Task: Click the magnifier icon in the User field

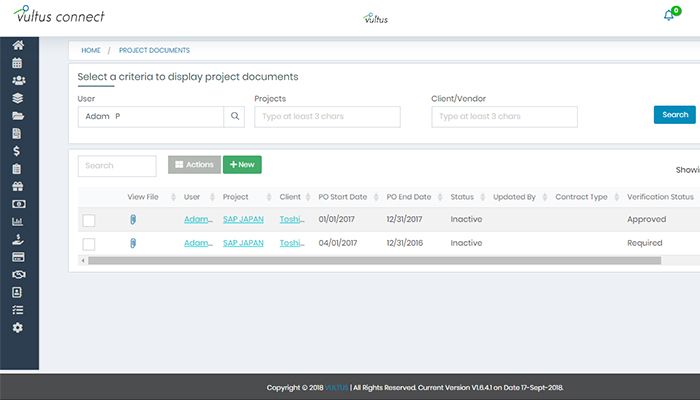Action: tap(234, 117)
